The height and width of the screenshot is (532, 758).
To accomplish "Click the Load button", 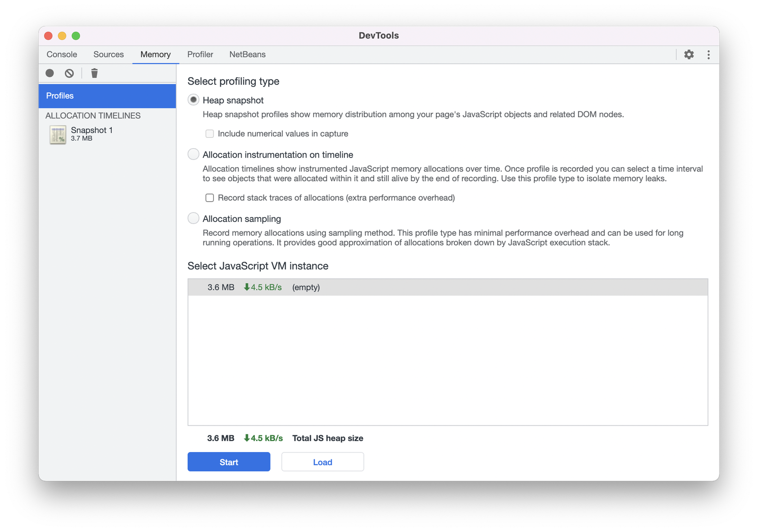I will [x=323, y=462].
